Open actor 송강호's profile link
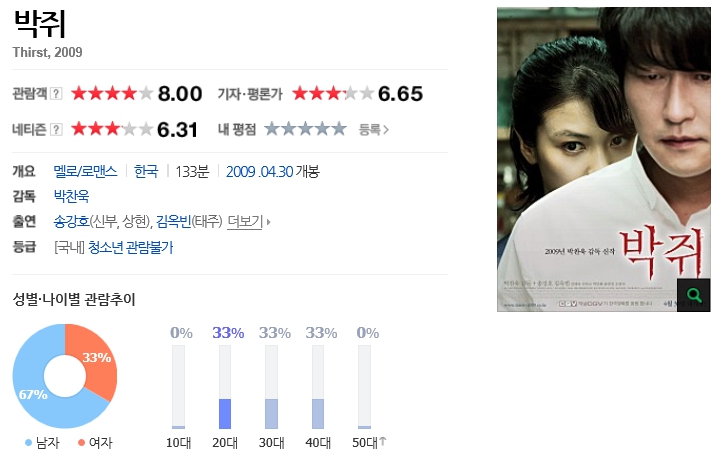The image size is (720, 460). 71,222
